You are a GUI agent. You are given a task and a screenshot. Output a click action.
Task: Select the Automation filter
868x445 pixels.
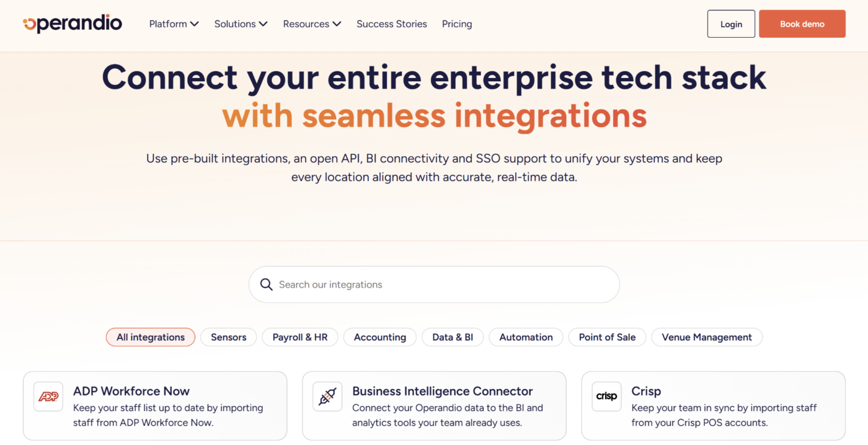pos(526,337)
